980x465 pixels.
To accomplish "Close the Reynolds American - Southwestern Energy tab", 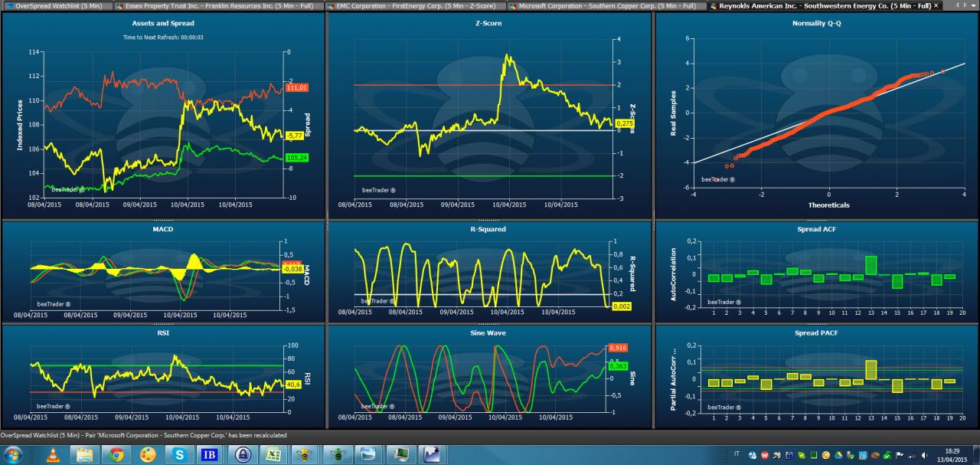I will pyautogui.click(x=936, y=5).
